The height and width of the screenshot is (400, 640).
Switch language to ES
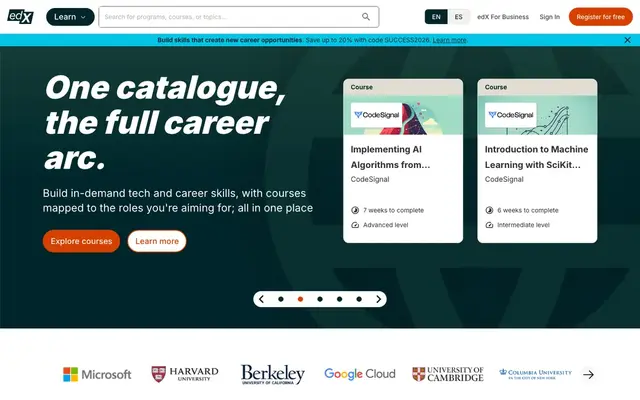click(458, 17)
